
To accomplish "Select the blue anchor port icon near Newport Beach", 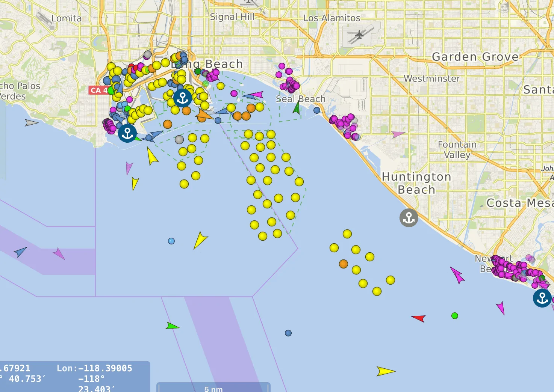I will 542,298.
